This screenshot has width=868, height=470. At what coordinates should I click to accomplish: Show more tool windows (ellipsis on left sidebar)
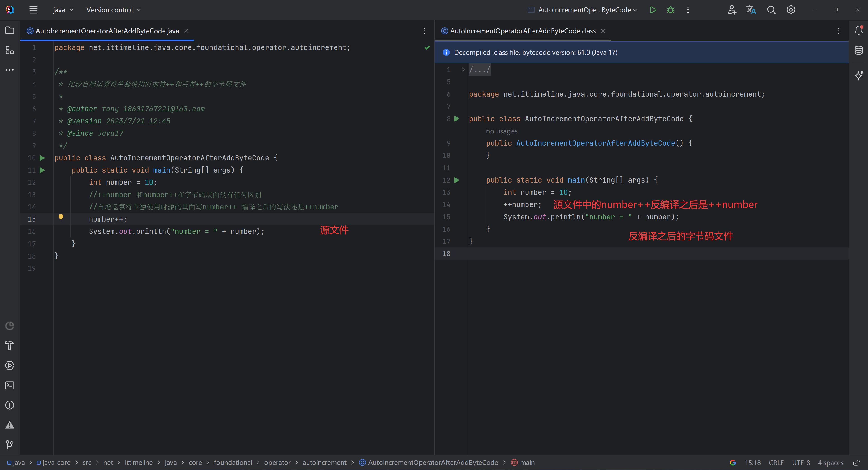coord(10,70)
